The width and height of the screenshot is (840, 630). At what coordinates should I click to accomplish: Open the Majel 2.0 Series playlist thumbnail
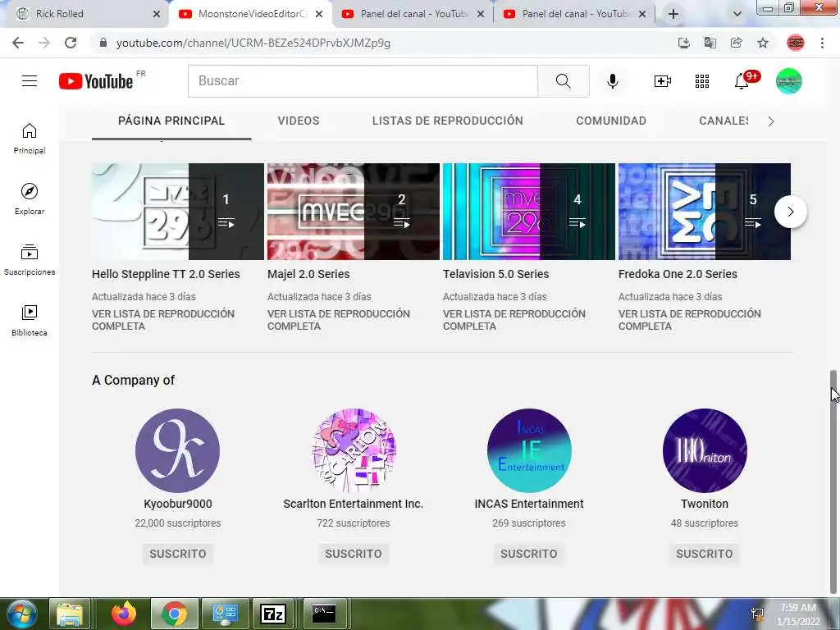point(354,212)
